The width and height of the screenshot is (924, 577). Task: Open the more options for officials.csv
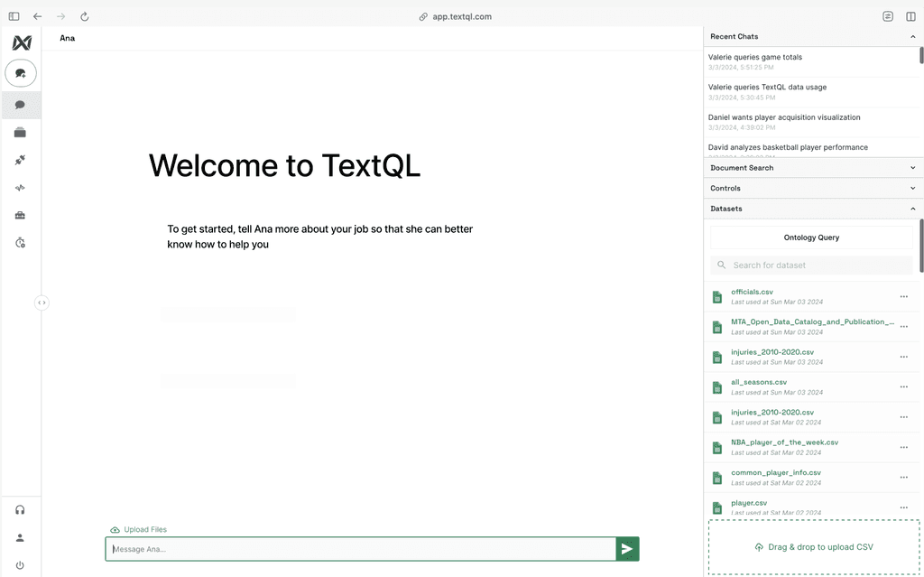[x=904, y=297]
